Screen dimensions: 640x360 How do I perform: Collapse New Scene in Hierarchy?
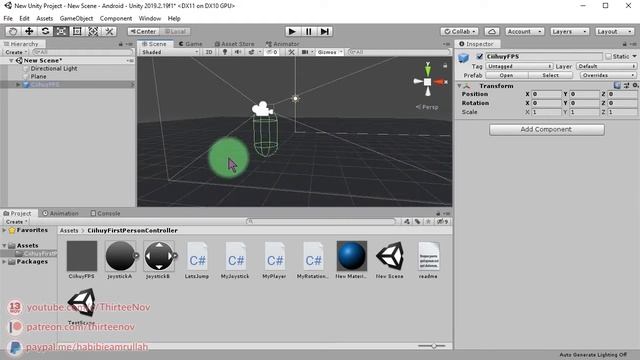[x=11, y=60]
